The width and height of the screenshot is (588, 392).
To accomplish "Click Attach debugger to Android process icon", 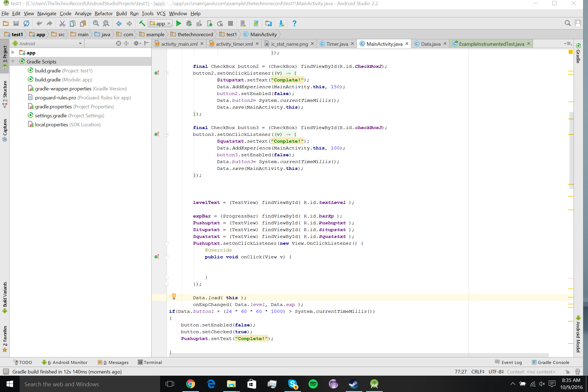I will coord(210,24).
